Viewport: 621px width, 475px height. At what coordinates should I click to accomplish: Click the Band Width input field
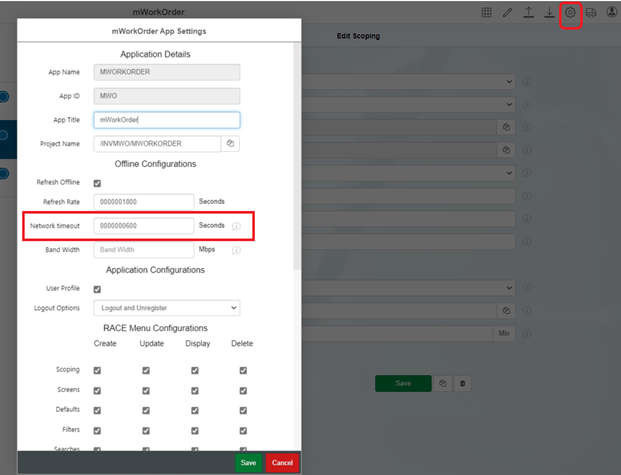coord(143,250)
